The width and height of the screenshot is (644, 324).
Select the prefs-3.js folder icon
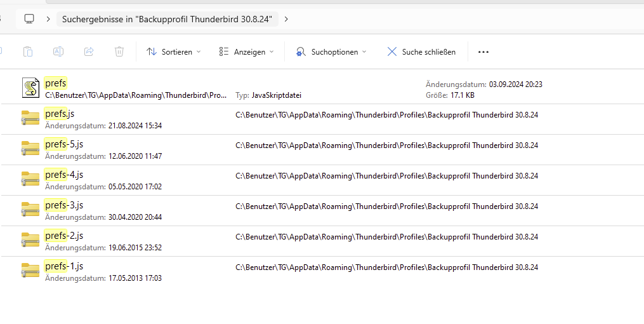(x=30, y=209)
